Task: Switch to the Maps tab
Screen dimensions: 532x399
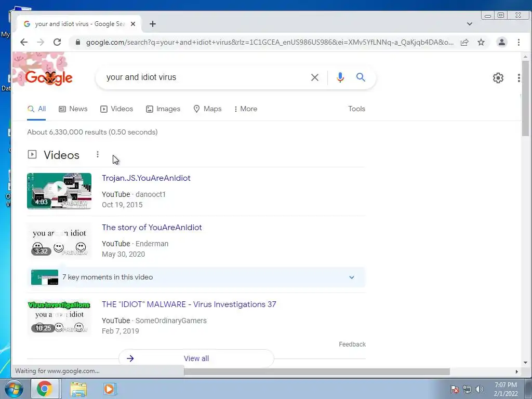Action: pos(207,109)
